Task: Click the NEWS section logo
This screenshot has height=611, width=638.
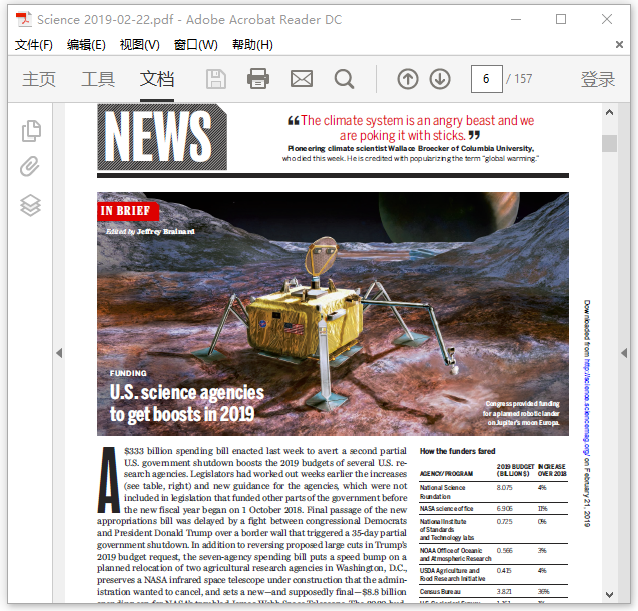Action: click(162, 137)
